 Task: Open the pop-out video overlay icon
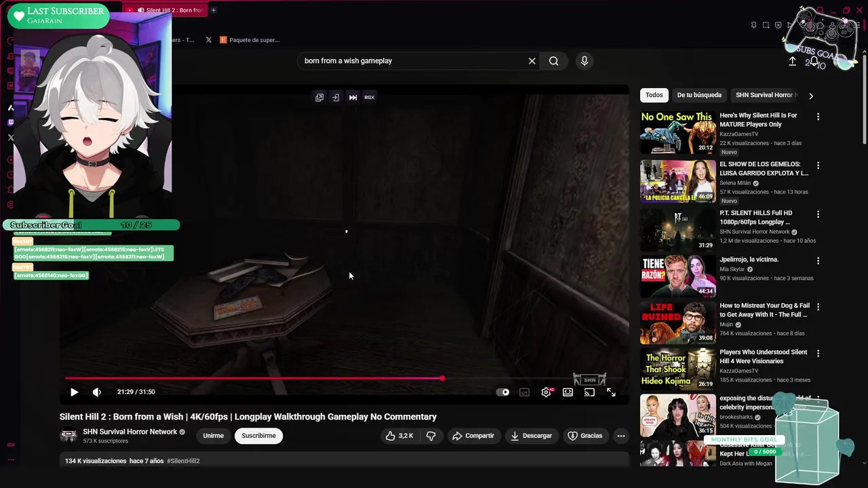pyautogui.click(x=319, y=98)
